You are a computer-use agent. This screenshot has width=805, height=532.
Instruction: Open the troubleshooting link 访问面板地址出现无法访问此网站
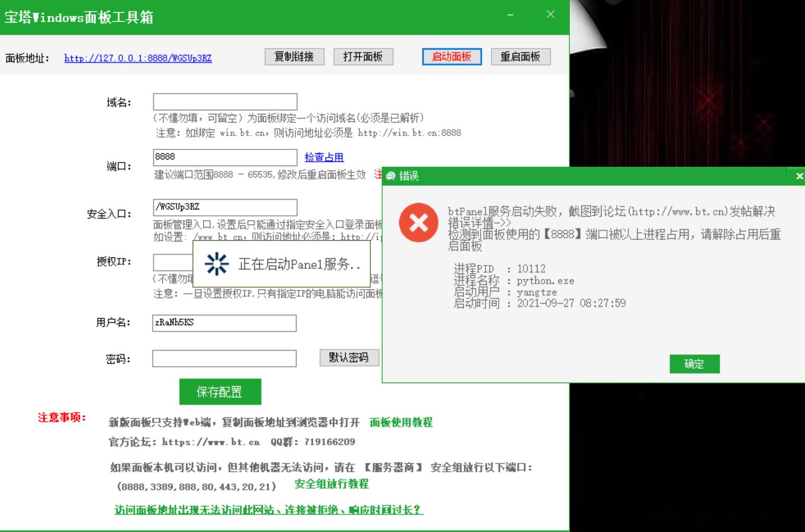click(269, 510)
